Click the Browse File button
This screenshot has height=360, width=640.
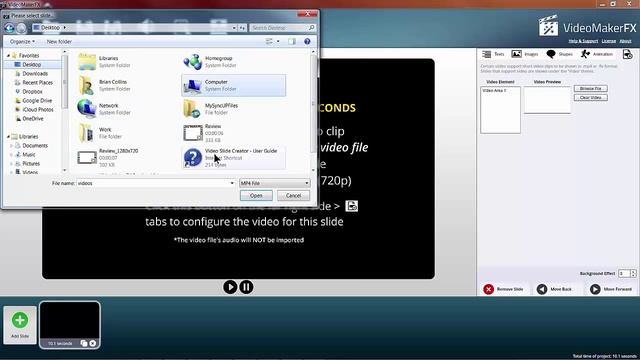pos(591,89)
